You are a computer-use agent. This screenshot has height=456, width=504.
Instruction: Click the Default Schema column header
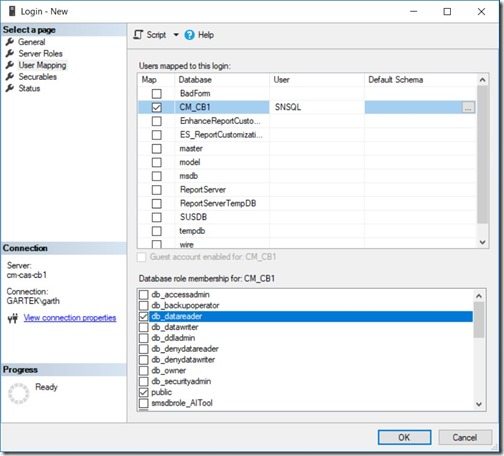421,80
